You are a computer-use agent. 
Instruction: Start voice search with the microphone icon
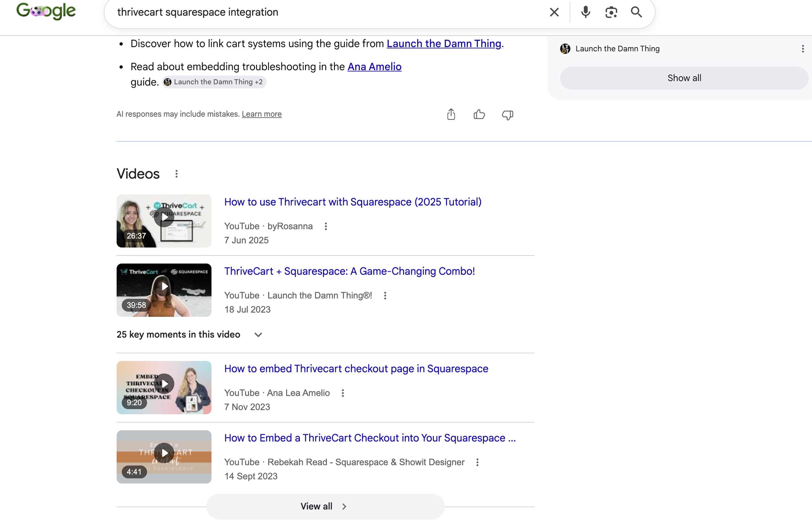586,12
